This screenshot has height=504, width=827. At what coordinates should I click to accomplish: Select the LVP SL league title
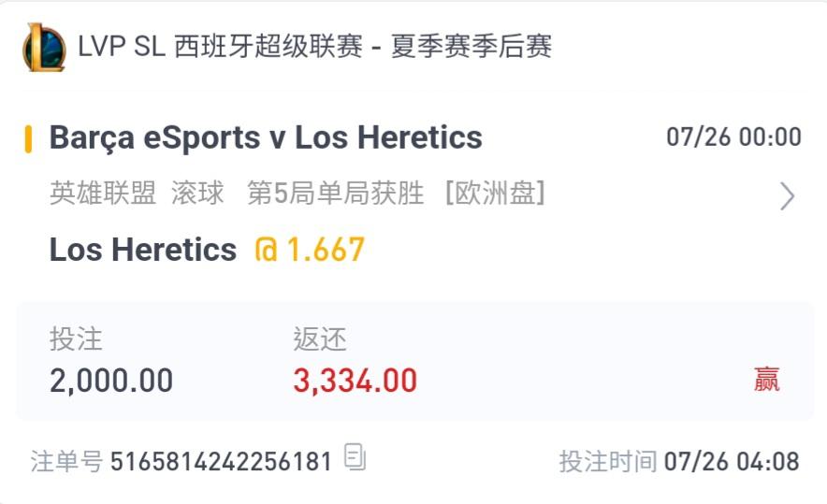coord(315,47)
